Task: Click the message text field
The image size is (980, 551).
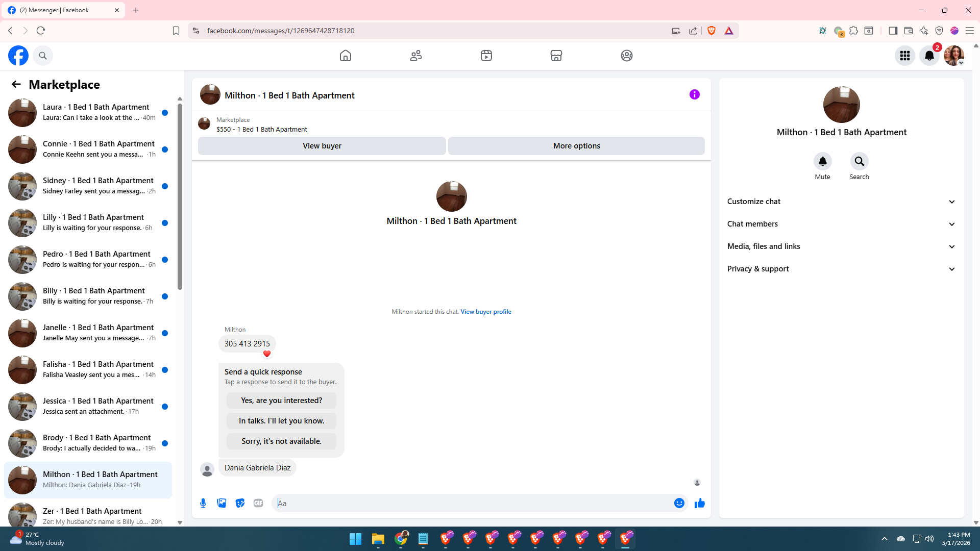Action: (472, 503)
